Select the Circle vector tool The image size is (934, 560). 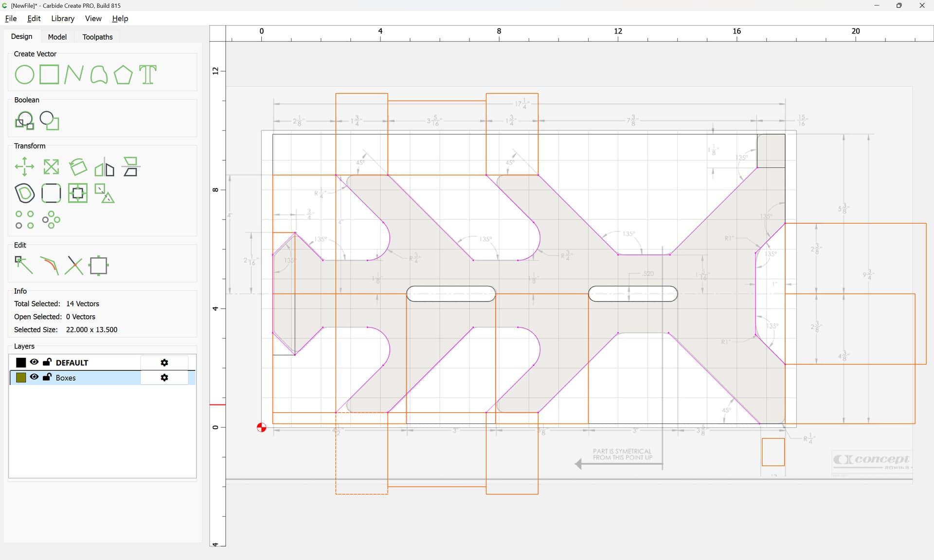pyautogui.click(x=24, y=75)
